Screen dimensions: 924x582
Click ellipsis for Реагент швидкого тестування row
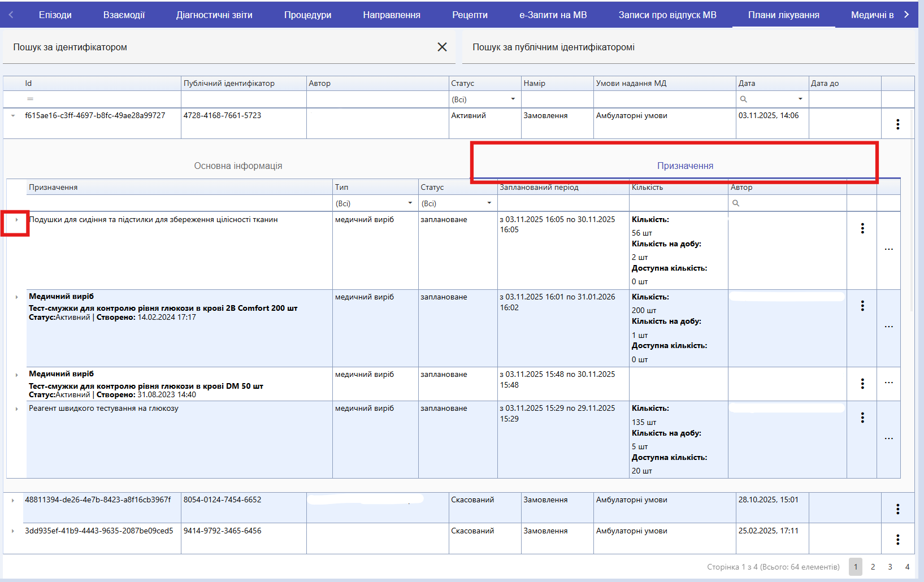coord(888,438)
